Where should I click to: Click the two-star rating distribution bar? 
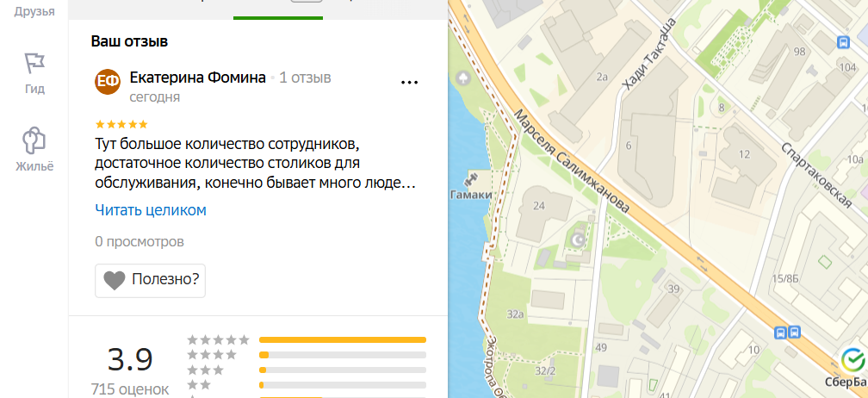tap(343, 385)
